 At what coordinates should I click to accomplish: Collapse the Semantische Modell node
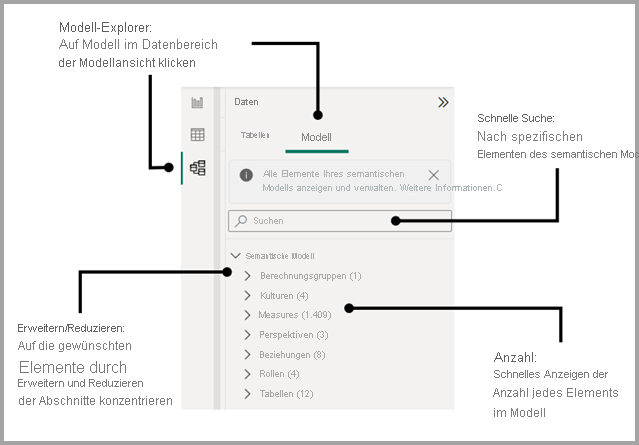[236, 256]
